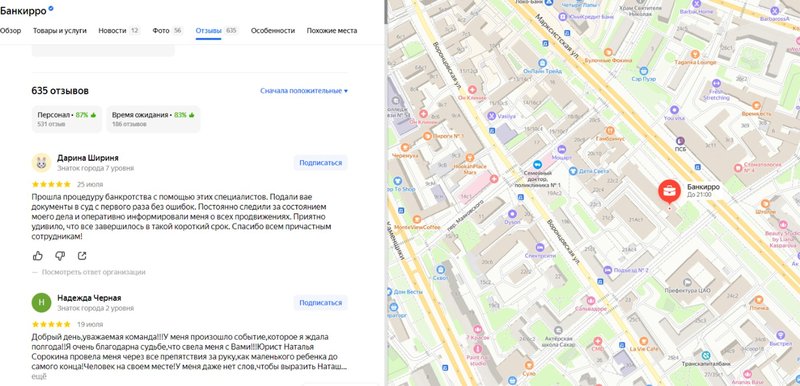This screenshot has width=800, height=386.
Task: Click the Vasilya salon marker
Action: 491,116
